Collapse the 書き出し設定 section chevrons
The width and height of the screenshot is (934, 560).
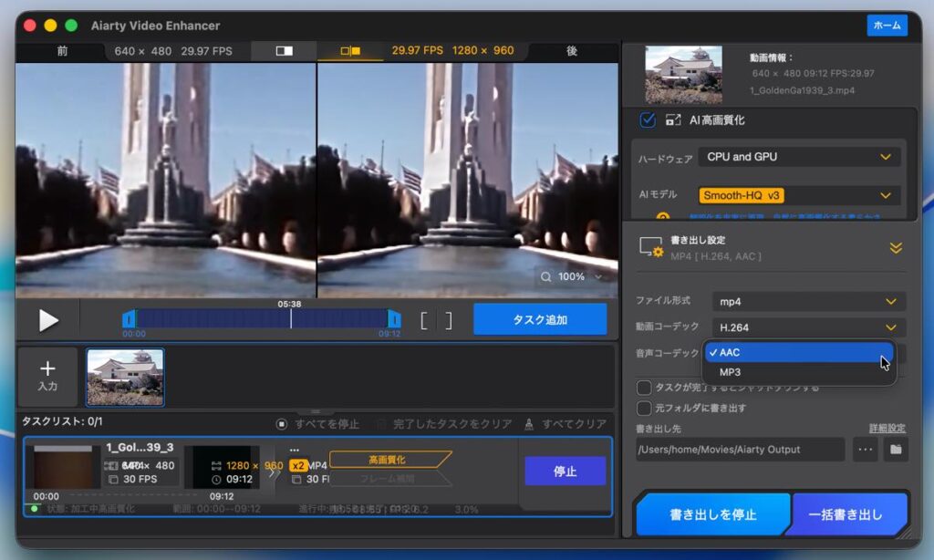[x=896, y=248]
